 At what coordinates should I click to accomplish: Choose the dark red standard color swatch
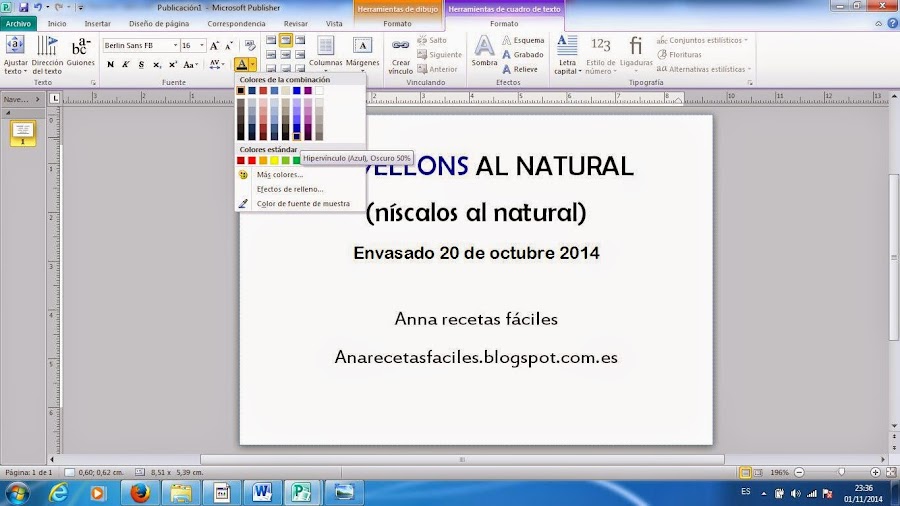(x=241, y=161)
